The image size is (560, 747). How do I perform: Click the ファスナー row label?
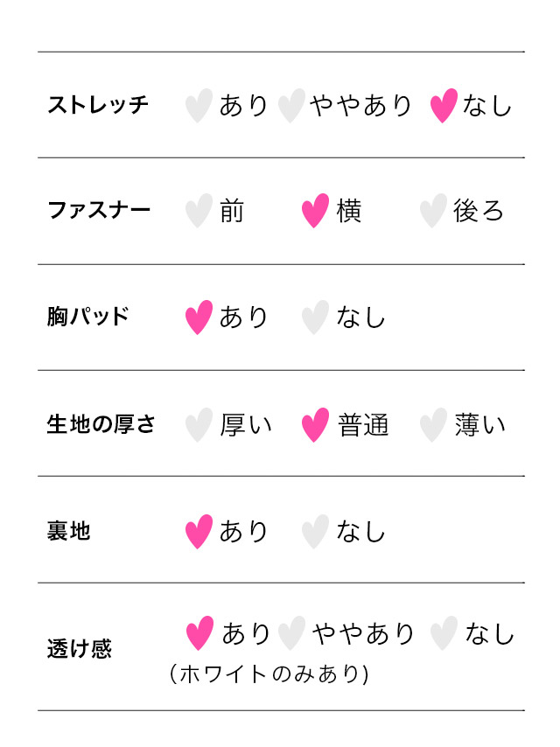coord(99,210)
